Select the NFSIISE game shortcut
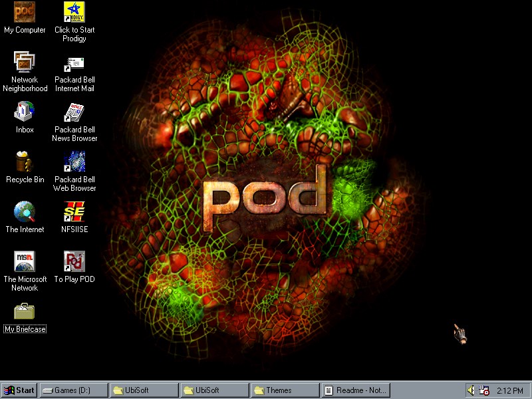 (74, 212)
